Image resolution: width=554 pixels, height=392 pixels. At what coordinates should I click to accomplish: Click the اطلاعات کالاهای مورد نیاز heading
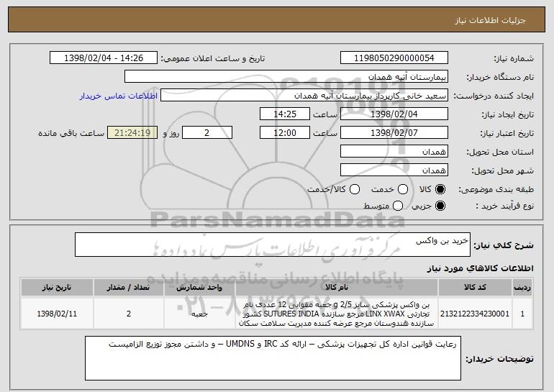click(480, 268)
